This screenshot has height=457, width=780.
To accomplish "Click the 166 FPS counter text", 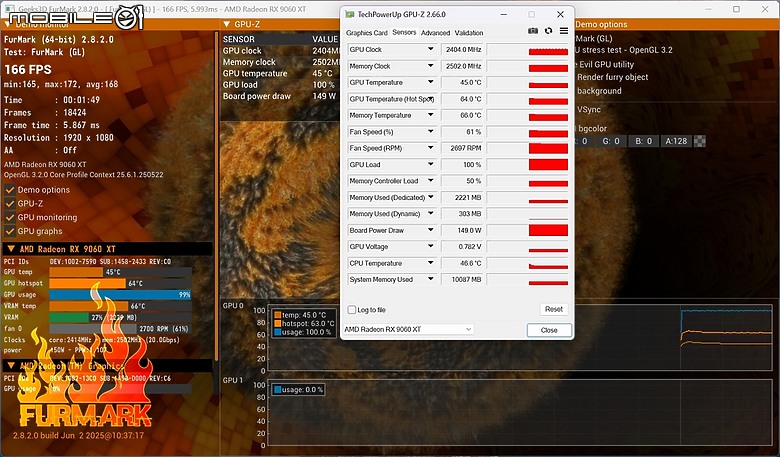I will pos(28,70).
